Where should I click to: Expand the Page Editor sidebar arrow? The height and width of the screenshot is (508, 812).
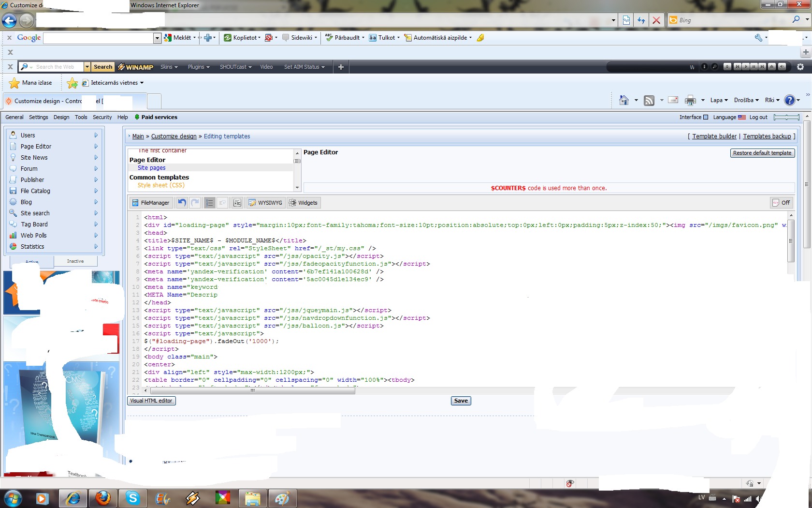coord(96,147)
